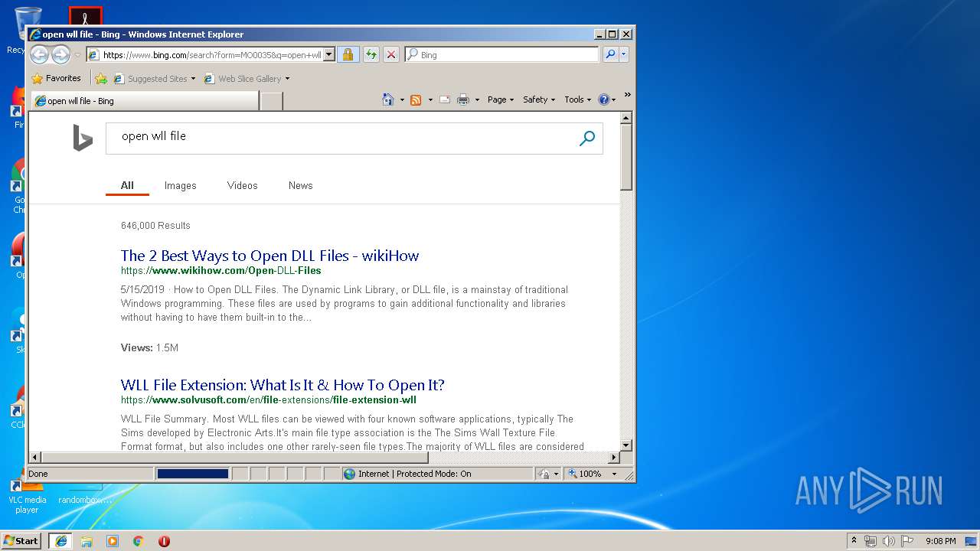Open the Help question mark icon
980x551 pixels.
coord(603,99)
